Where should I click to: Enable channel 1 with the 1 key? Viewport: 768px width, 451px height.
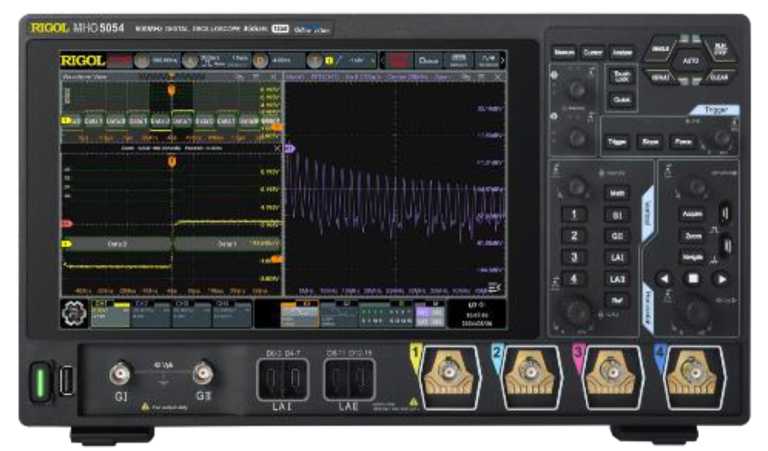pos(574,214)
